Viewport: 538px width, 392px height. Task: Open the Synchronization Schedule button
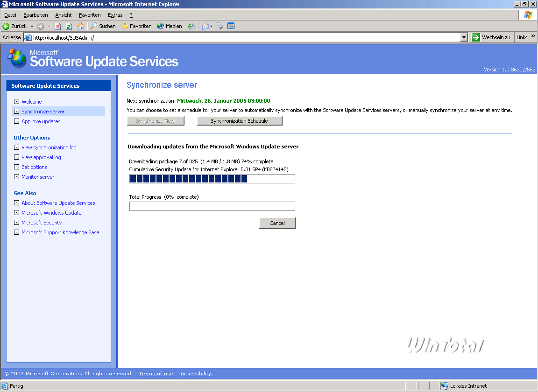tap(240, 121)
